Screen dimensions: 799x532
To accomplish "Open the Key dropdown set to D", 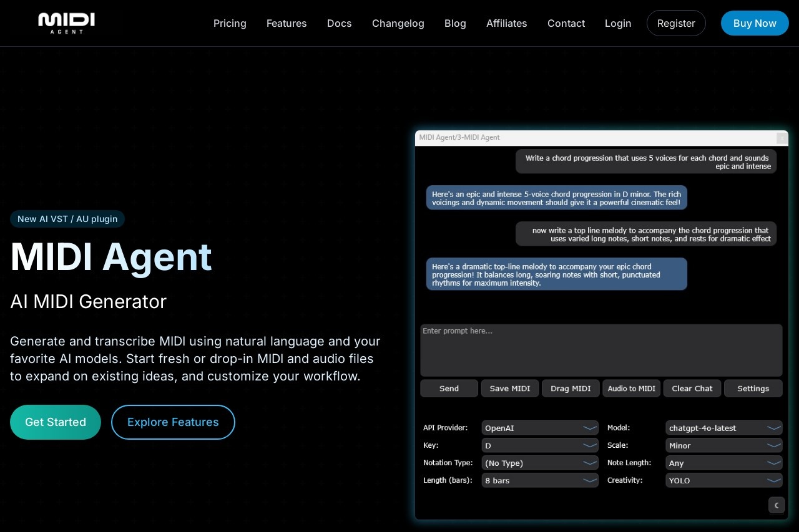I will (540, 445).
